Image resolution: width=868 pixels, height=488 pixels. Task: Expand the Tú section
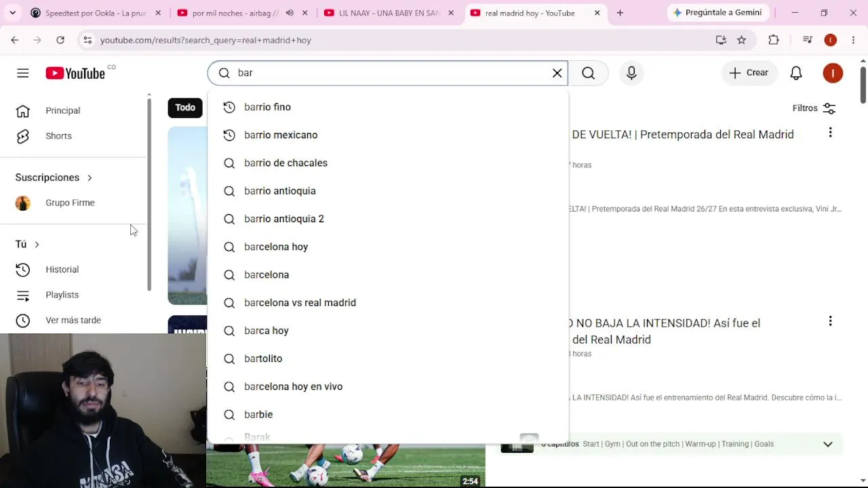[x=28, y=244]
